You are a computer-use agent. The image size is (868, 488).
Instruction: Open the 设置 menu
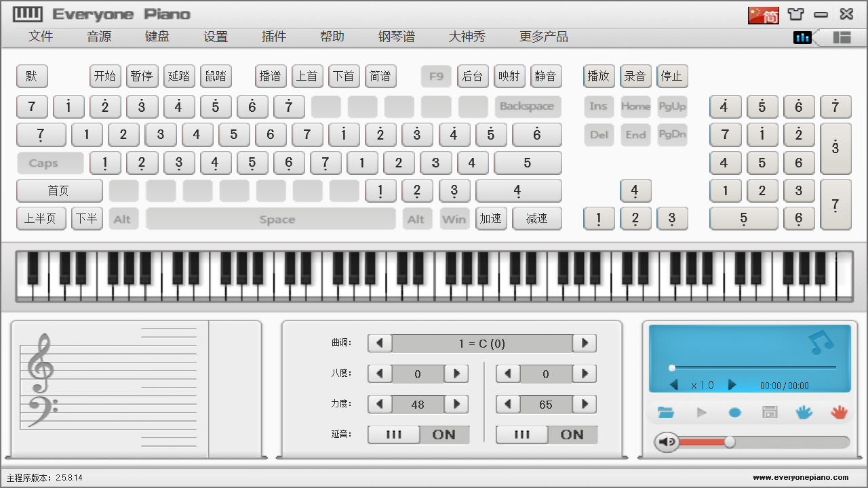(215, 37)
